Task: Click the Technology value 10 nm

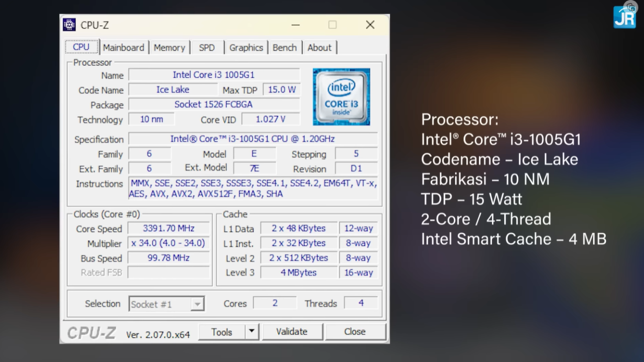Action: (151, 119)
